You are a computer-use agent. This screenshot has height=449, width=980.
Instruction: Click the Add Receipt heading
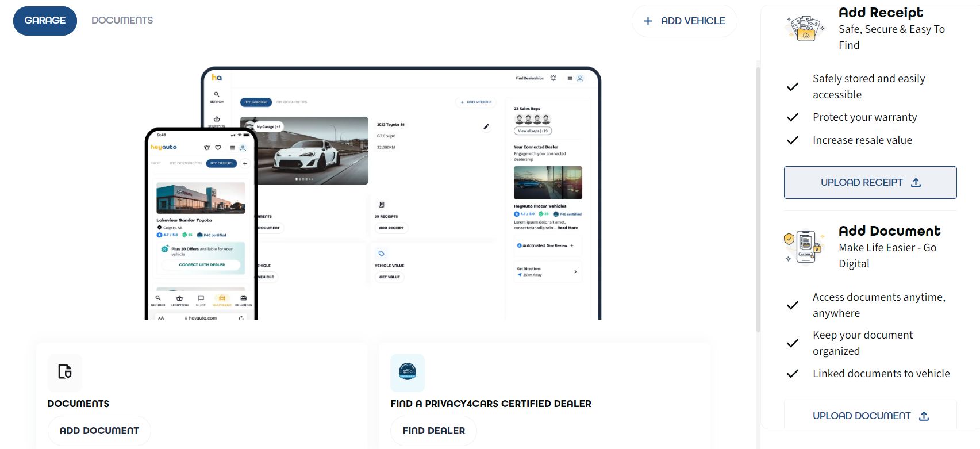pyautogui.click(x=881, y=13)
